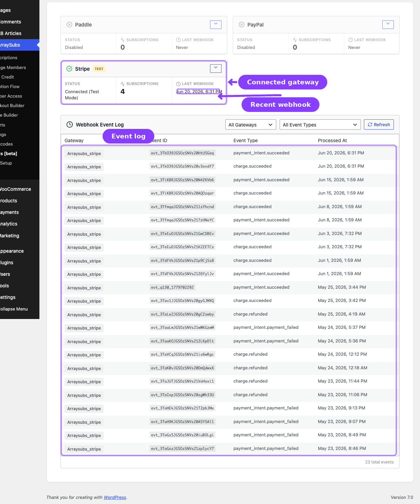
Task: Click the Paddle subscriptions pulse icon
Action: click(x=123, y=40)
